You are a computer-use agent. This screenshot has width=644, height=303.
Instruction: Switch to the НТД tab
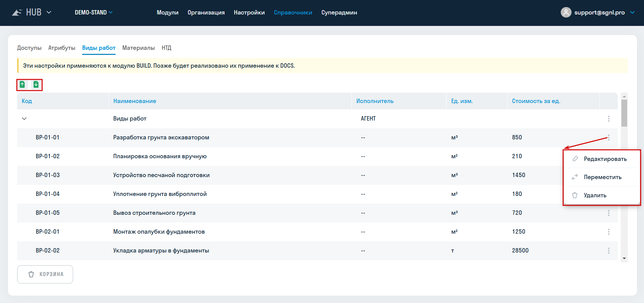coord(166,48)
